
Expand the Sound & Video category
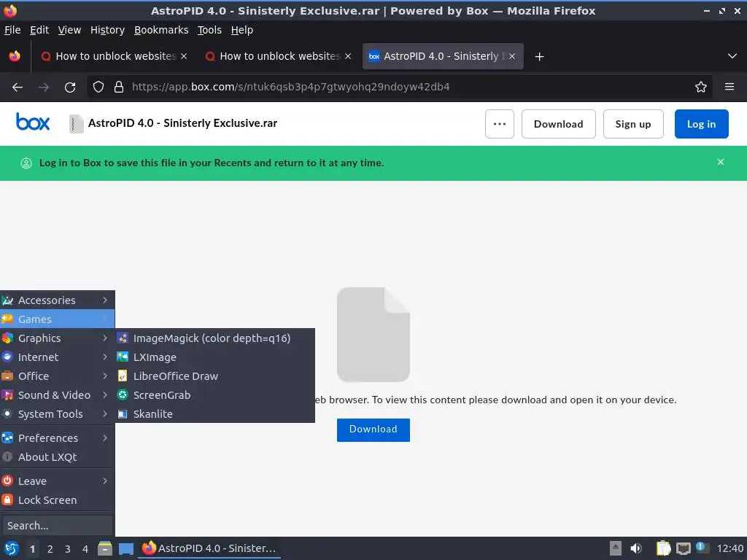click(57, 395)
